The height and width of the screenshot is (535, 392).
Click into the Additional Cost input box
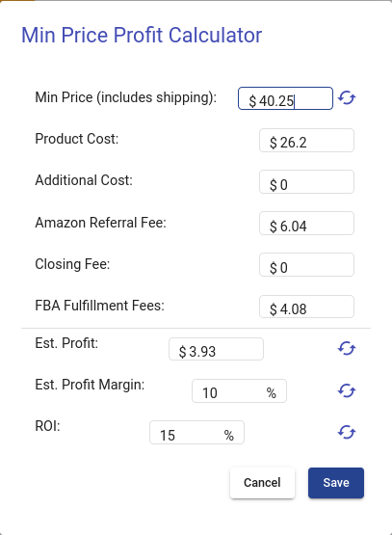pos(307,182)
